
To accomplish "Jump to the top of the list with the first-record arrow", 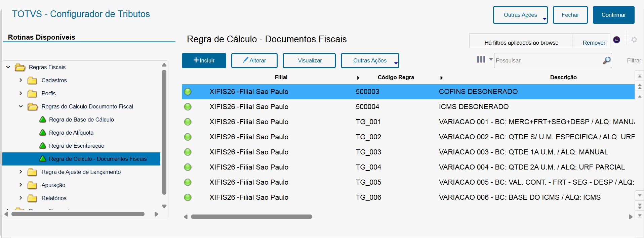I will (x=640, y=76).
